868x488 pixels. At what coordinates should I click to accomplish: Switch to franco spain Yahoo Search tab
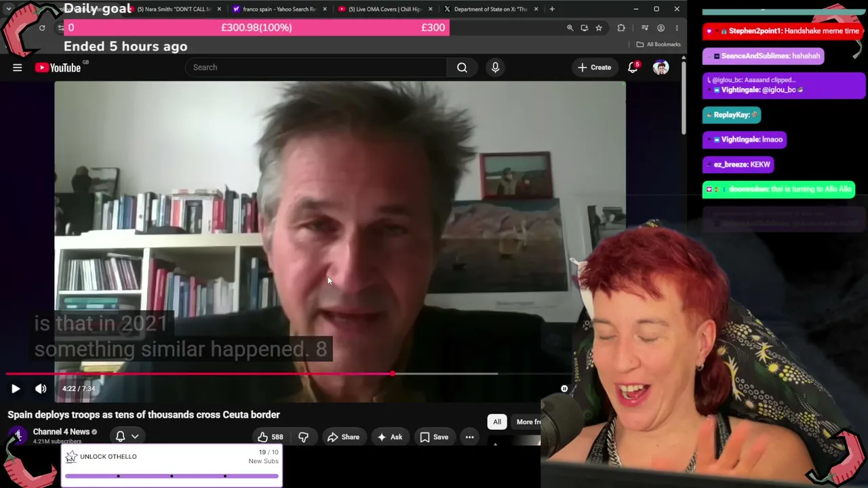tap(279, 9)
